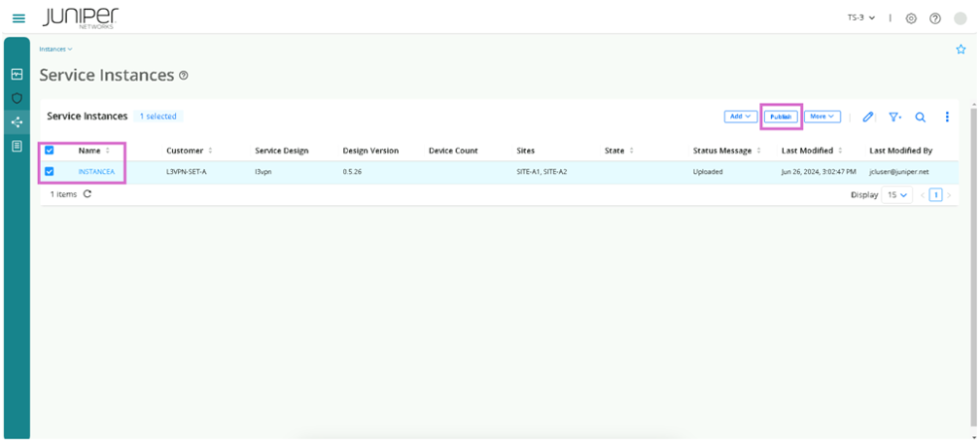Open the document sidebar icon
This screenshot has width=980, height=445.
click(x=17, y=146)
